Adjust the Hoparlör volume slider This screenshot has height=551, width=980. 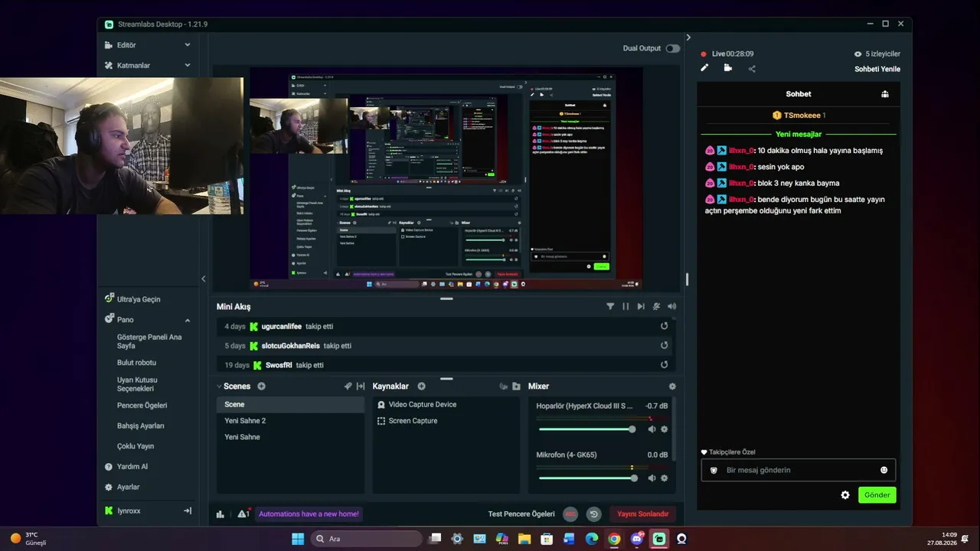(x=587, y=429)
